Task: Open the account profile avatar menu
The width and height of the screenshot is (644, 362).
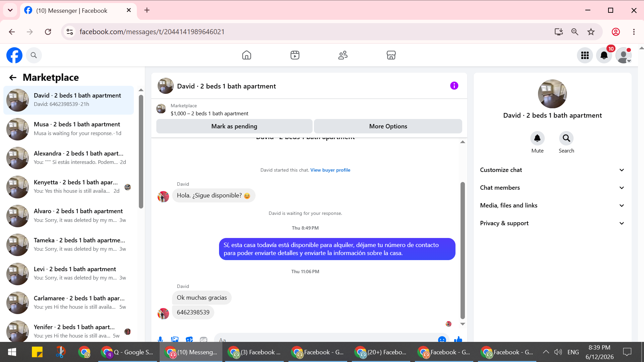Action: point(624,56)
